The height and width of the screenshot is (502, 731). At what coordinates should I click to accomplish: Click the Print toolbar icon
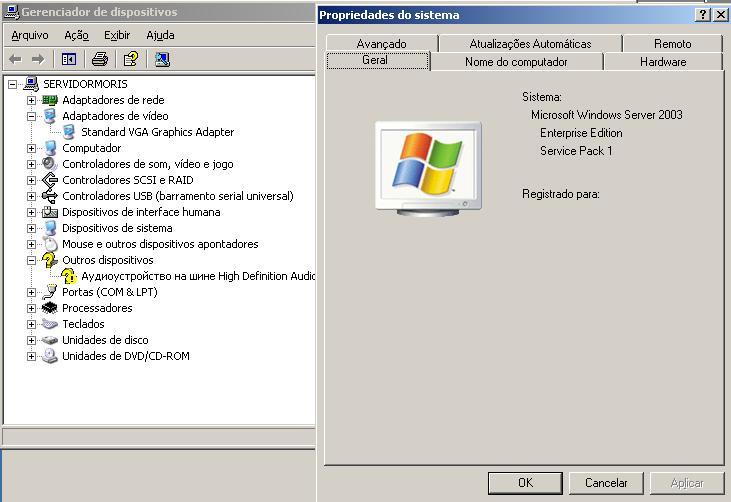click(x=100, y=59)
